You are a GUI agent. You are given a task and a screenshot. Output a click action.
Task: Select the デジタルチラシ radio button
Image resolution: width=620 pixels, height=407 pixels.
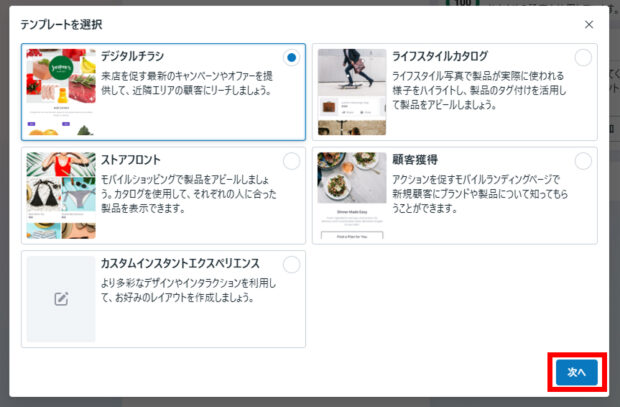click(291, 58)
